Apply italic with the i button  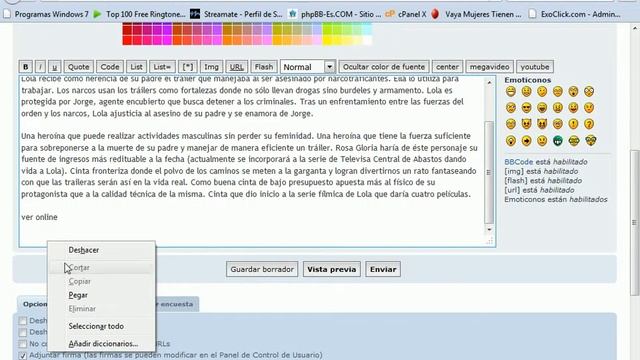pyautogui.click(x=40, y=67)
